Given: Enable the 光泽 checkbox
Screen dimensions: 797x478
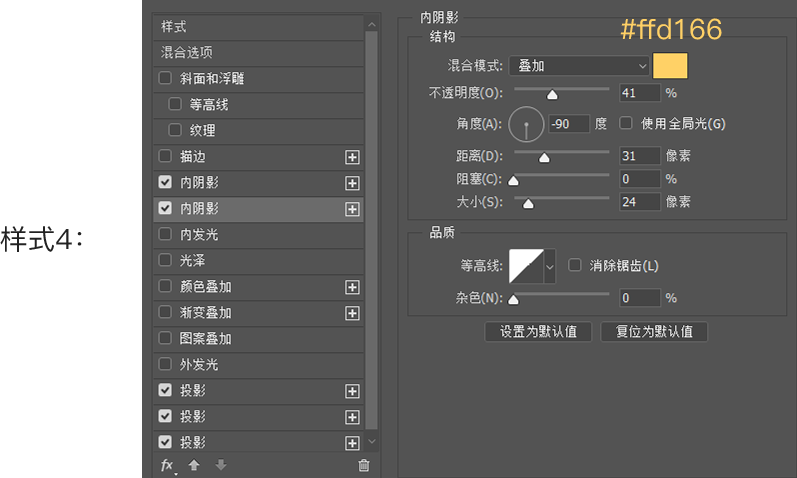Looking at the screenshot, I should tap(165, 260).
